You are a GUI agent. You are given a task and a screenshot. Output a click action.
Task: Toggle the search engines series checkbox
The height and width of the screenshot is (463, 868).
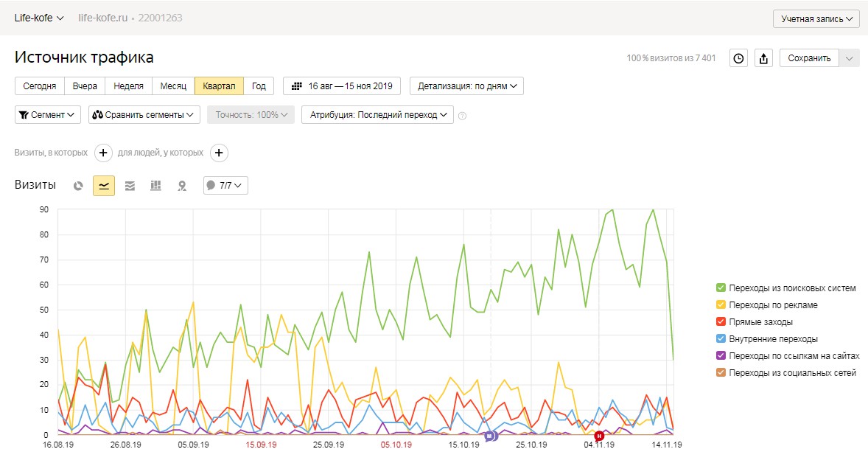tap(721, 288)
